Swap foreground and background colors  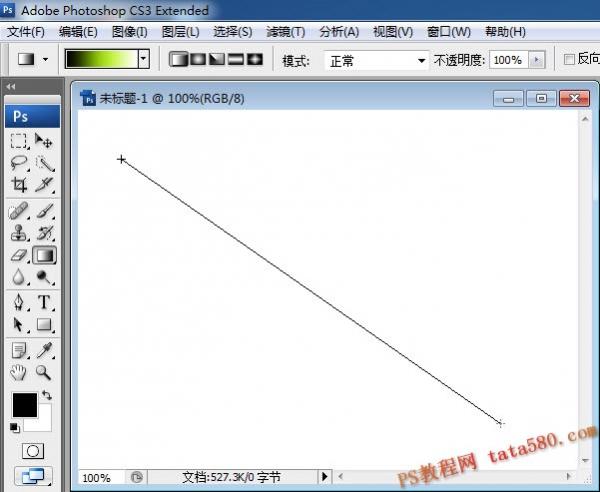[47, 395]
